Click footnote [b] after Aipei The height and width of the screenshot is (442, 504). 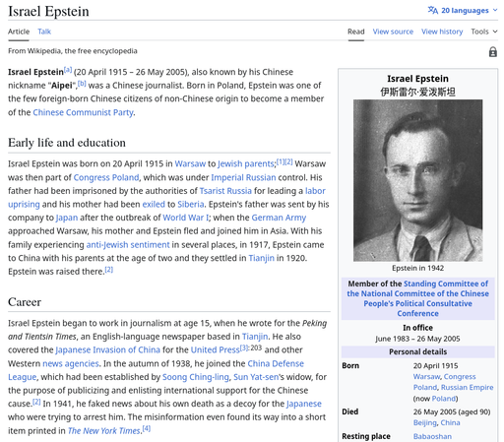pos(82,84)
